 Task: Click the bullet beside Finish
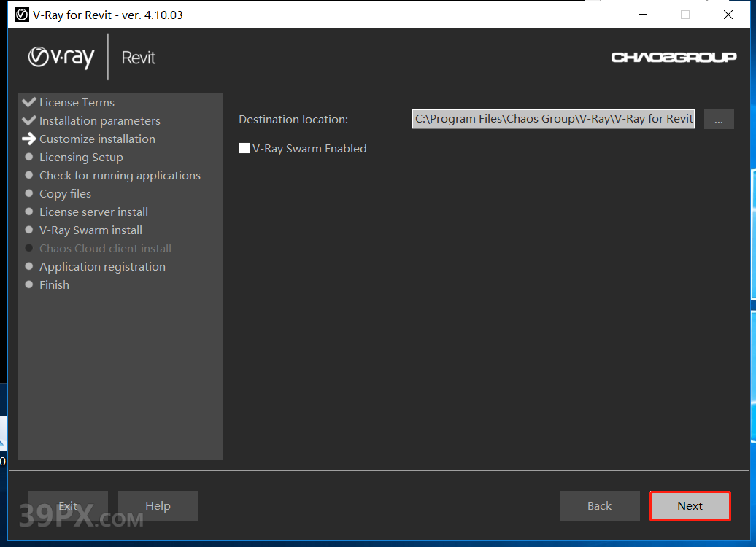click(x=29, y=284)
